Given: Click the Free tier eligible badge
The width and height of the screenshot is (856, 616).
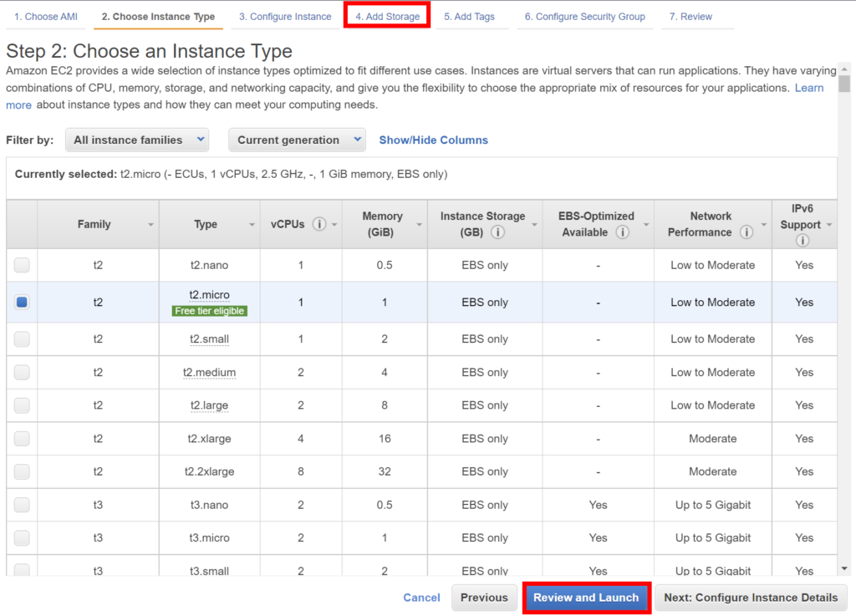Looking at the screenshot, I should [x=210, y=311].
